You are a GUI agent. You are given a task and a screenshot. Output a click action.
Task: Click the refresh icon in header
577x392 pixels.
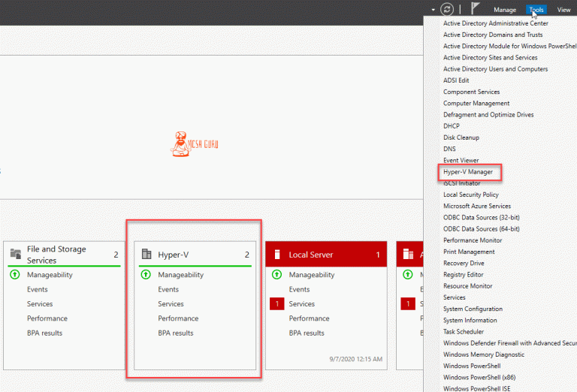click(447, 9)
